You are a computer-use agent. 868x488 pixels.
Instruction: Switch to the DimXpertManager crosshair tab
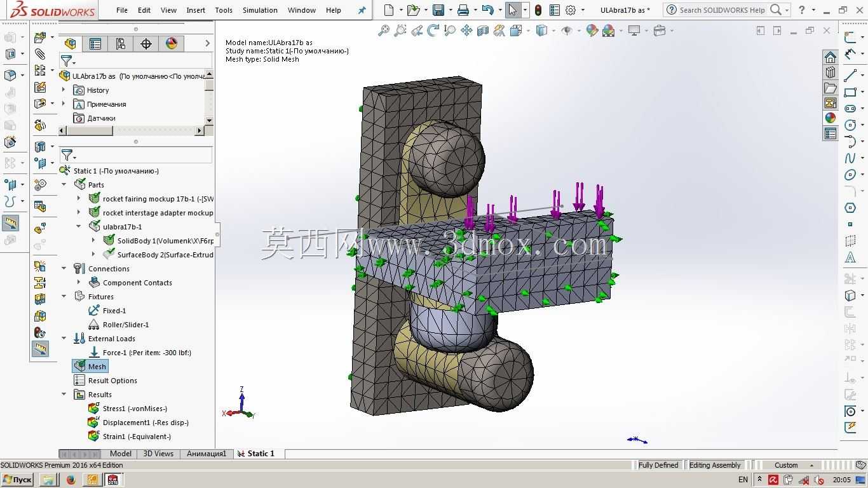pos(146,43)
